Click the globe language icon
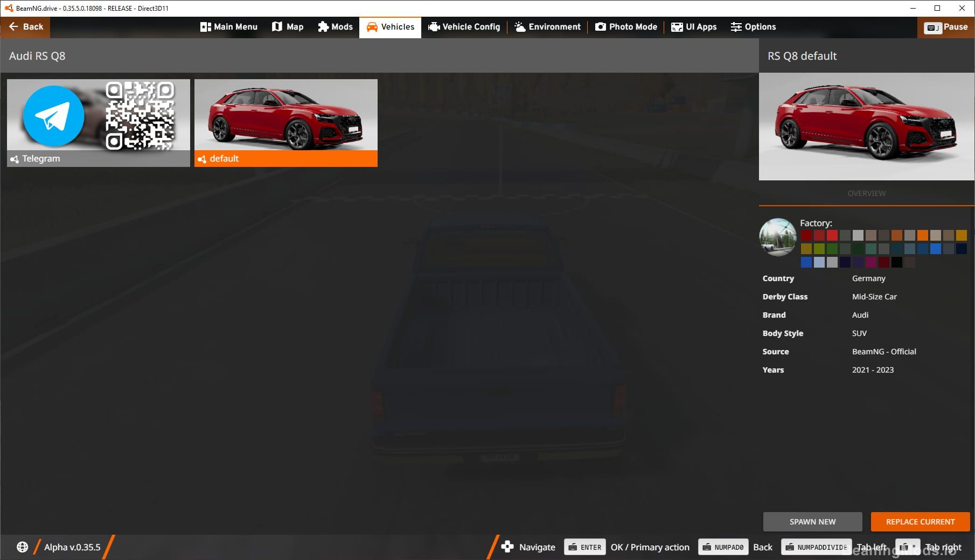 (22, 547)
